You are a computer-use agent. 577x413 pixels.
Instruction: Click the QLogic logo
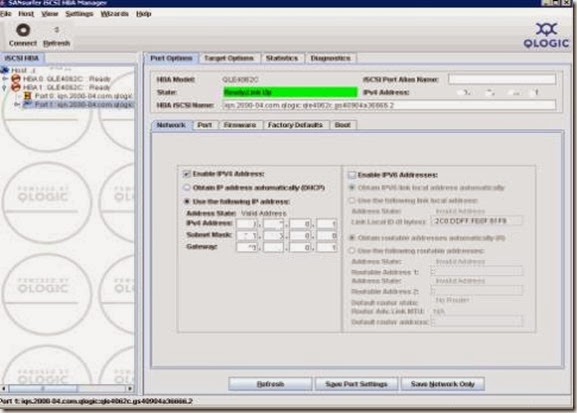click(546, 35)
